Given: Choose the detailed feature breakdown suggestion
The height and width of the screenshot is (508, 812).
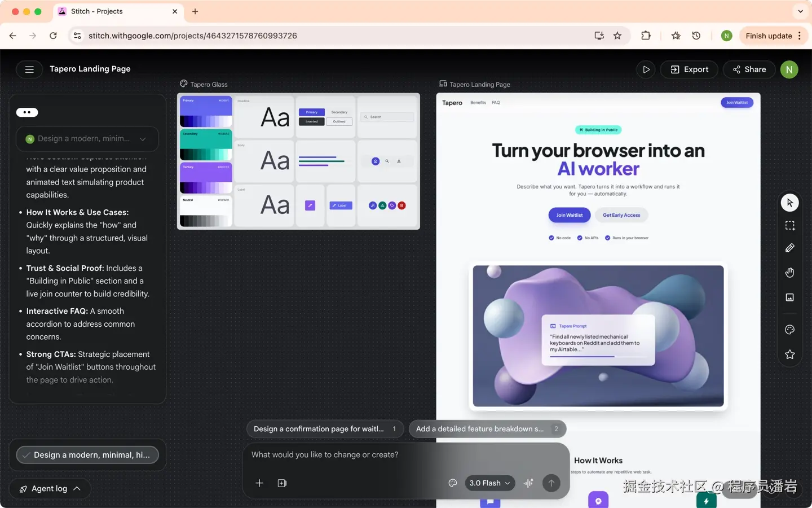Looking at the screenshot, I should pyautogui.click(x=487, y=429).
